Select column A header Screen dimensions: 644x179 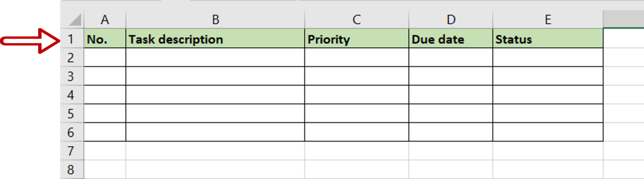pyautogui.click(x=105, y=20)
